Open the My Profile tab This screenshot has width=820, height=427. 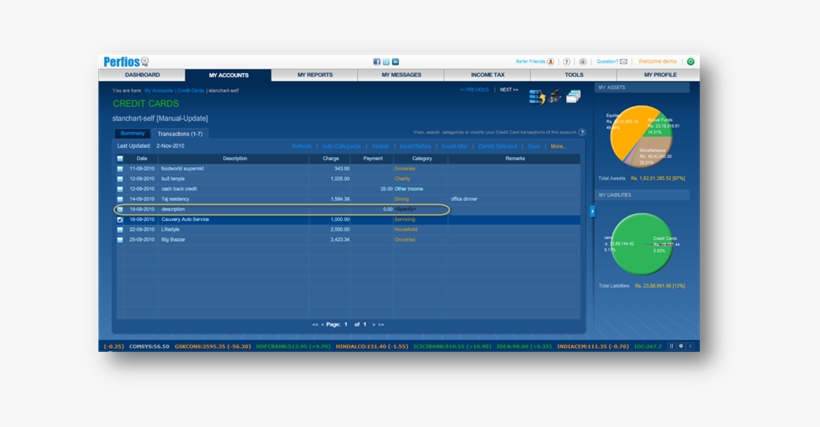[x=660, y=75]
